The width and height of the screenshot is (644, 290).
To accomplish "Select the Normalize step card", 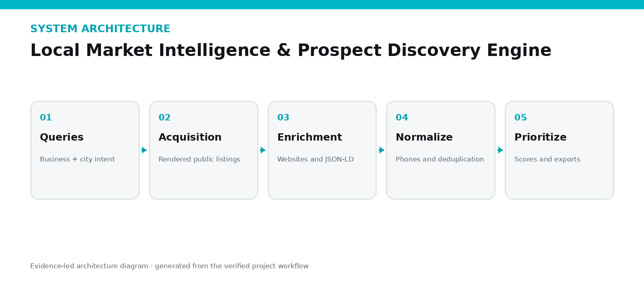I will tap(441, 150).
